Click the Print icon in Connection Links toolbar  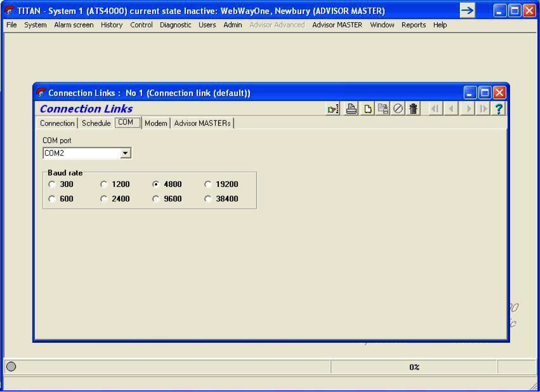pos(351,109)
